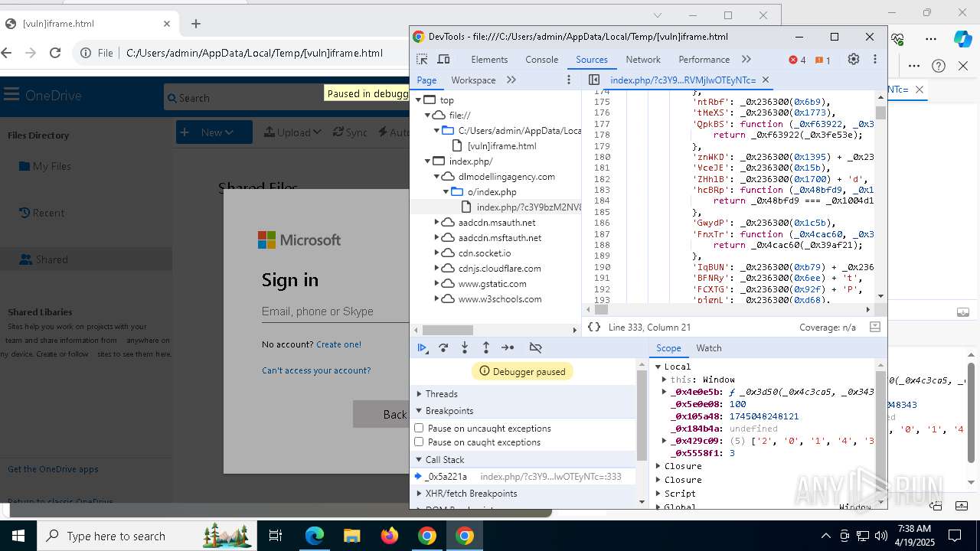Screen dimensions: 980x551
Task: Click Create one! account link
Action: click(x=338, y=344)
